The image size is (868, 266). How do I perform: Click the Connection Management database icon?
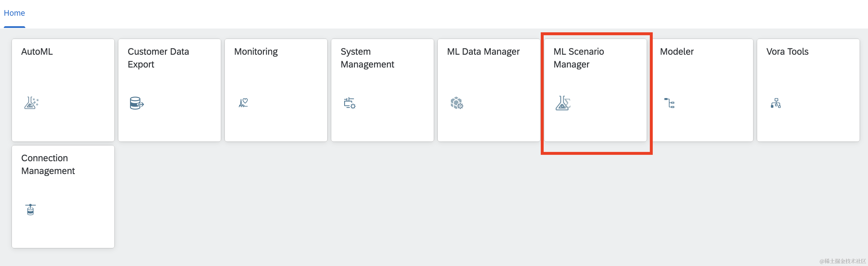point(30,209)
